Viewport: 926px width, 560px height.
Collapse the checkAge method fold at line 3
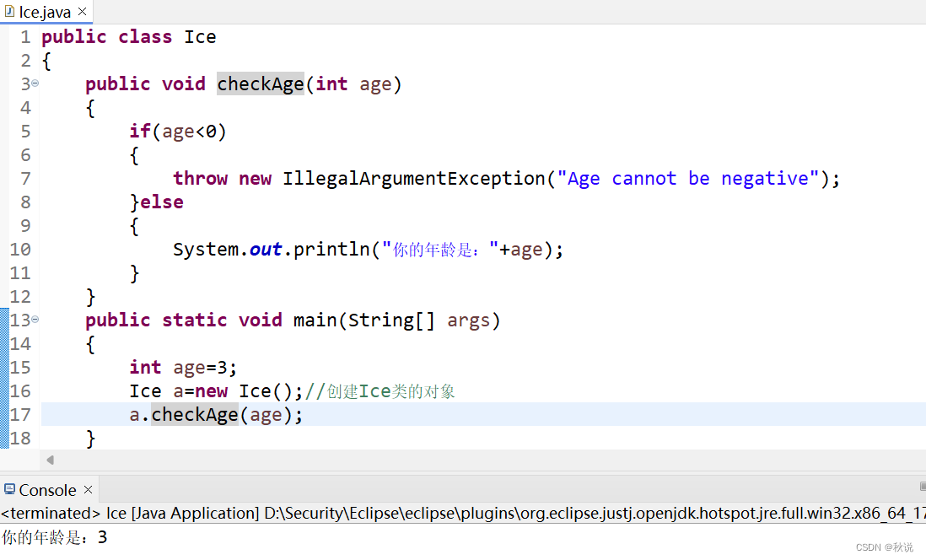point(35,83)
